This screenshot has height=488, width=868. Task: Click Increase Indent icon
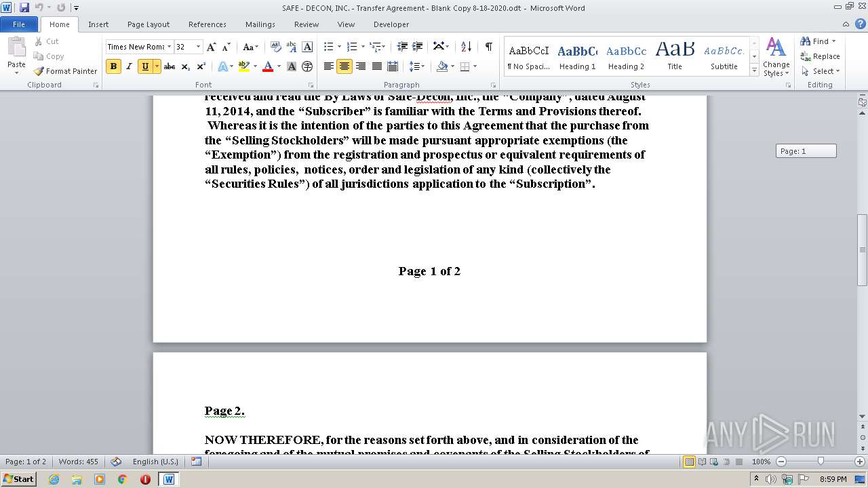pyautogui.click(x=418, y=47)
